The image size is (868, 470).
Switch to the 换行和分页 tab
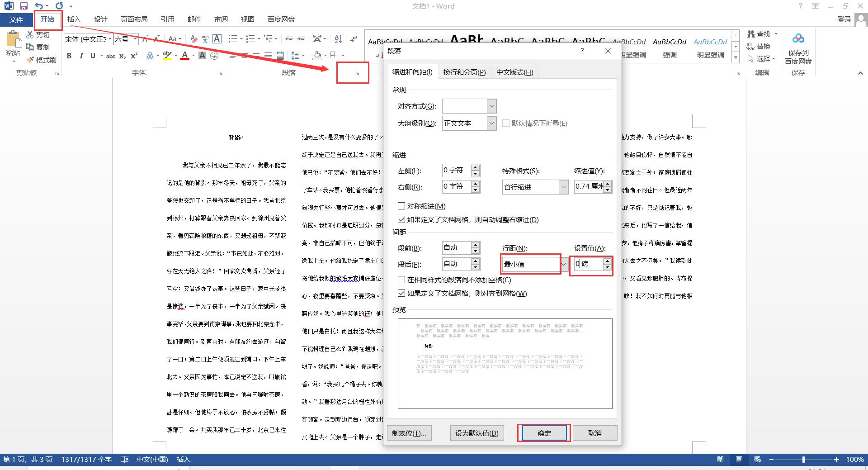(464, 72)
